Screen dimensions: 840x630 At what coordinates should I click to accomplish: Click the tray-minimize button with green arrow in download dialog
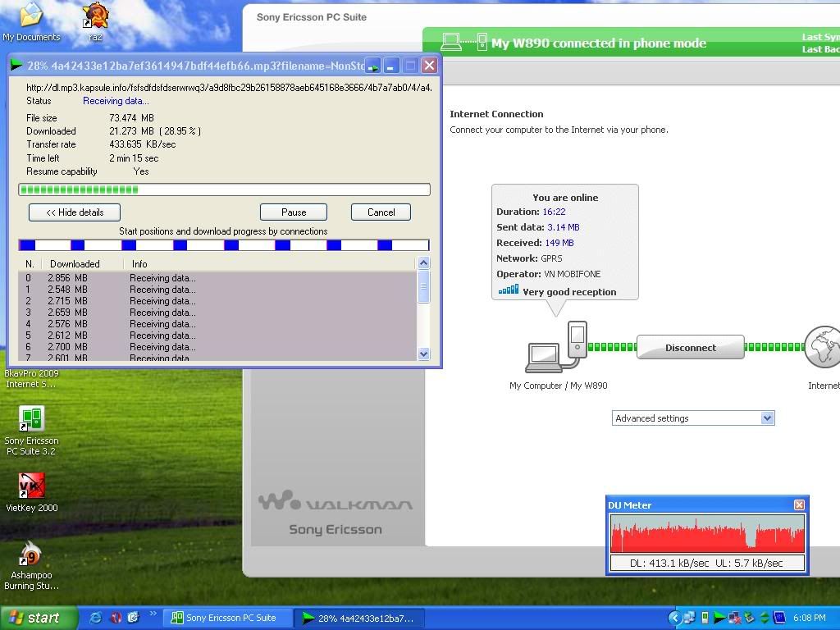(x=373, y=66)
